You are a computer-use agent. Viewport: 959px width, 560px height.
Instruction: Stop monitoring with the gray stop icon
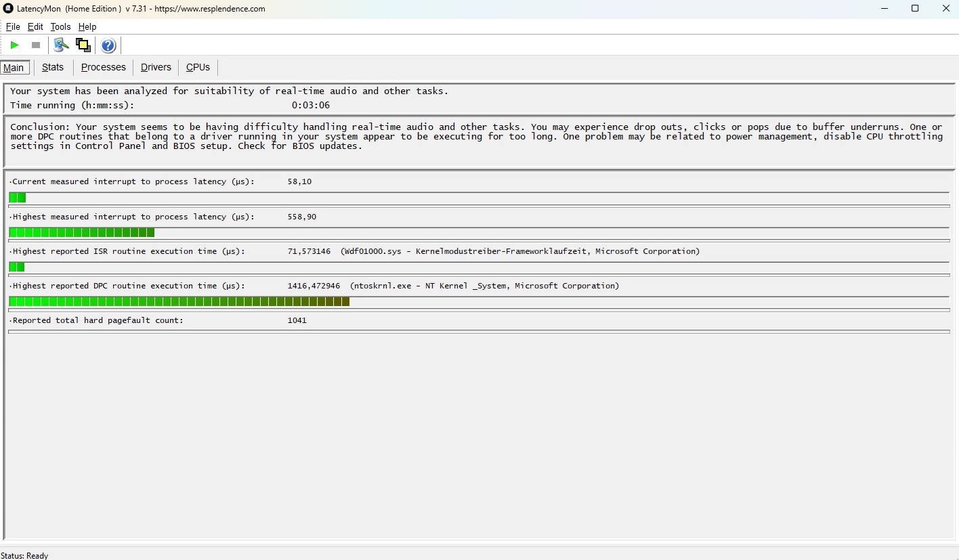36,45
